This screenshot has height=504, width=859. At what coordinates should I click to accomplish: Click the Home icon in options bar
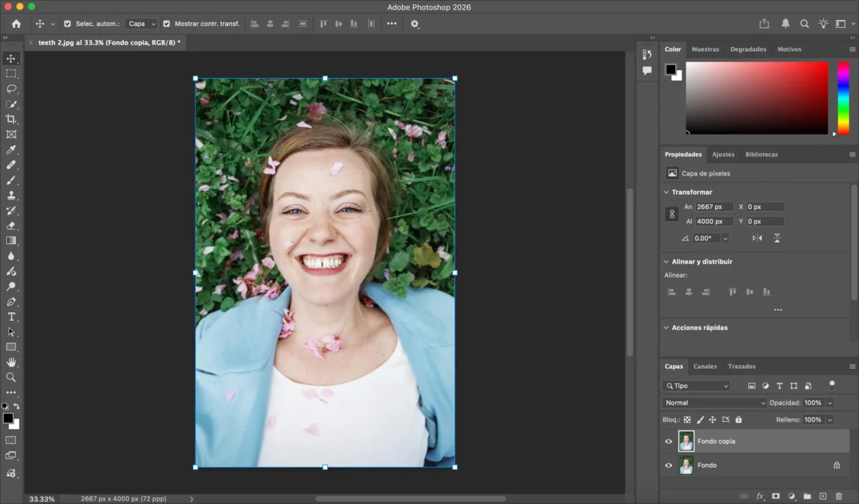(x=16, y=24)
